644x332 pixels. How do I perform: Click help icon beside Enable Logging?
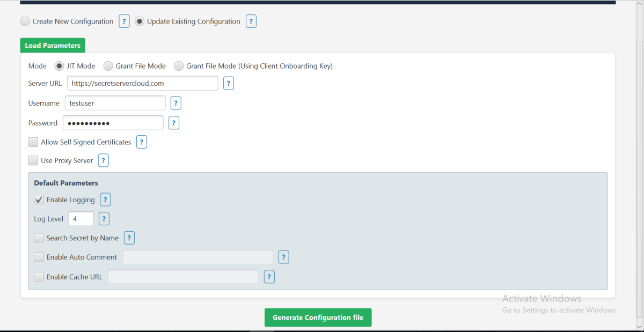point(106,200)
